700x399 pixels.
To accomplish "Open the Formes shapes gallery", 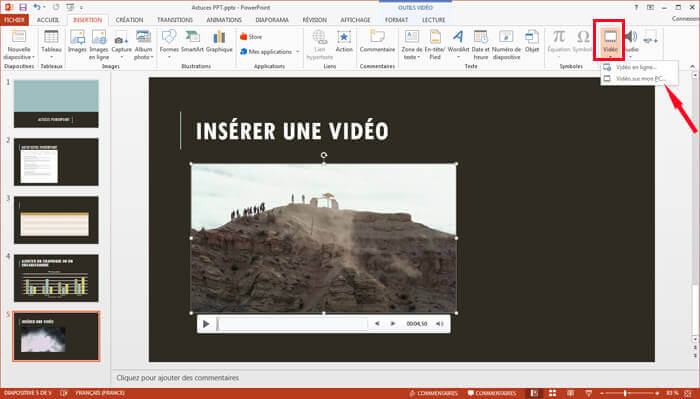I will click(169, 43).
